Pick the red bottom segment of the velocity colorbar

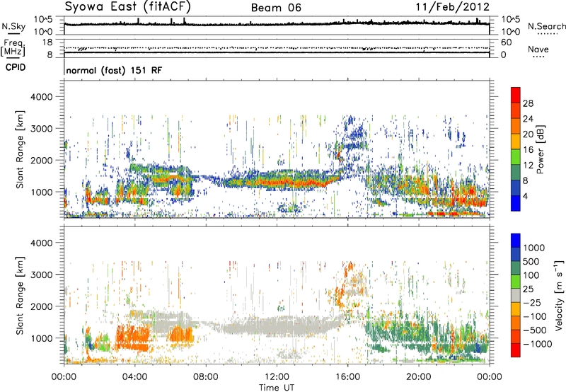tap(516, 350)
